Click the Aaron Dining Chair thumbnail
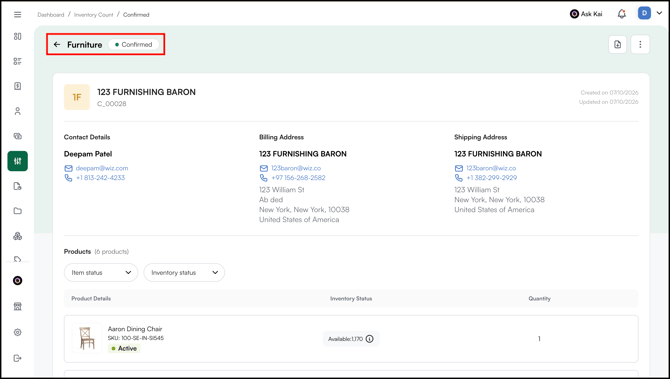Viewport: 670px width, 379px height. coord(87,338)
